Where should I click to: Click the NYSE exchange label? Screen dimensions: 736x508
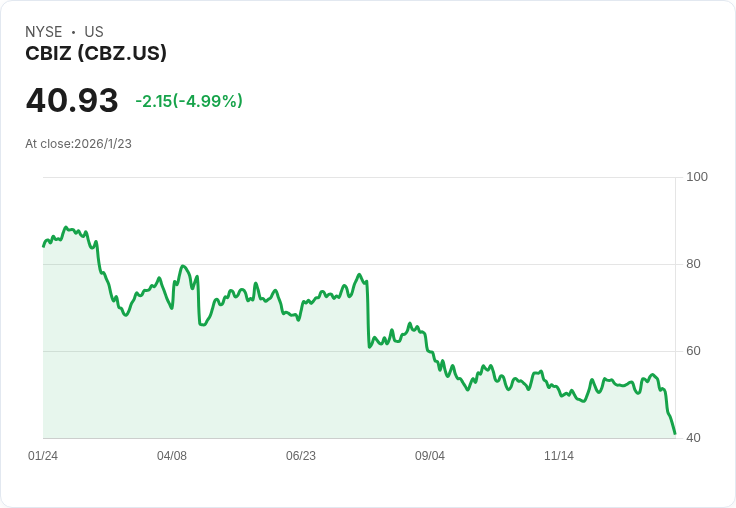tap(44, 32)
